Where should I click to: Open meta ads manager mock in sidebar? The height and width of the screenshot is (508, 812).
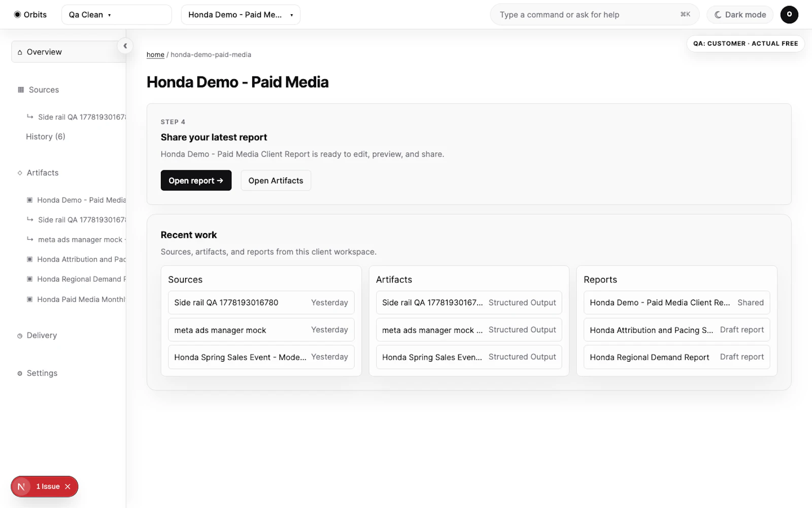coord(76,240)
